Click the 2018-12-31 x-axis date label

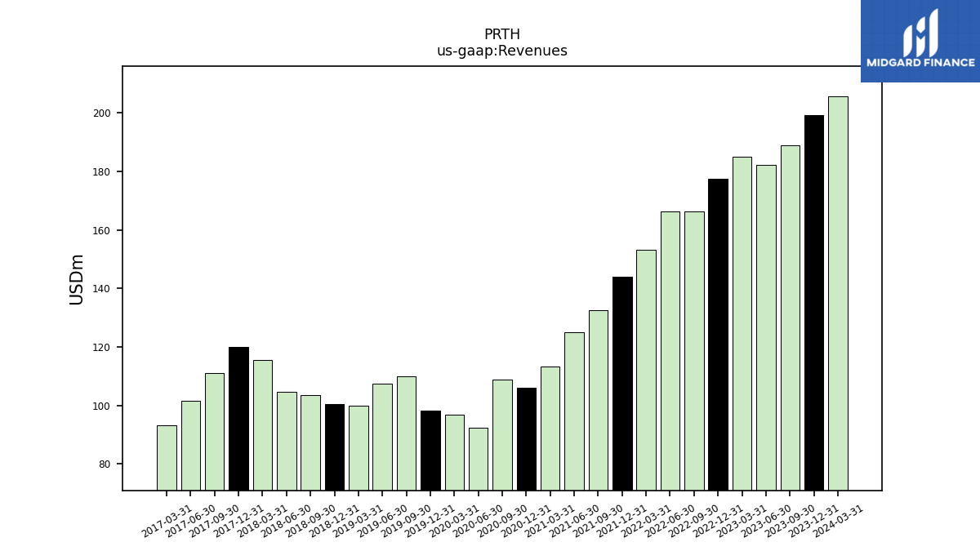click(x=335, y=521)
